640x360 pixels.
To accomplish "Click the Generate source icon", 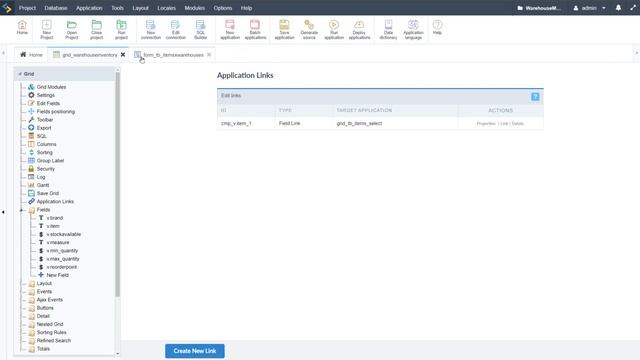I will tap(309, 30).
